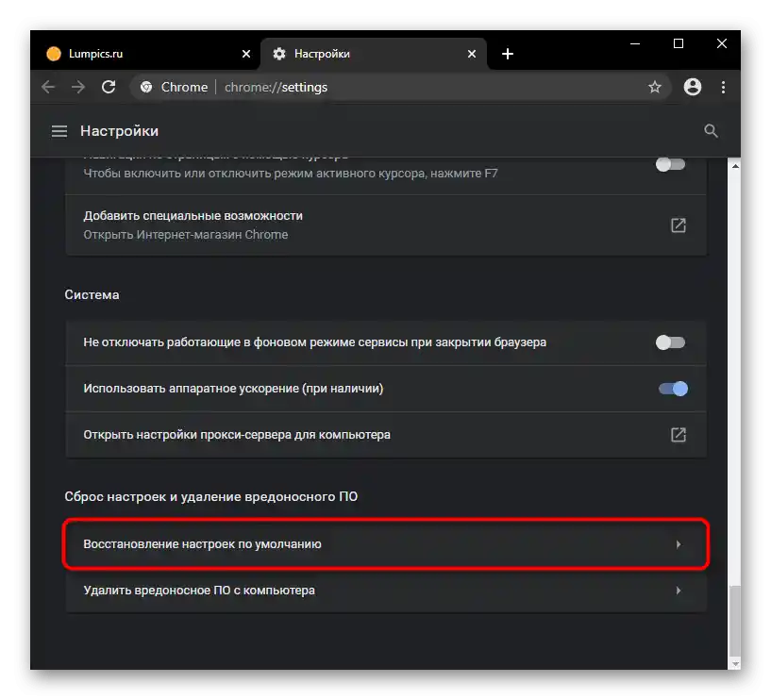771x700 pixels.
Task: Toggle the active cursor navigation switch
Action: pos(670,165)
